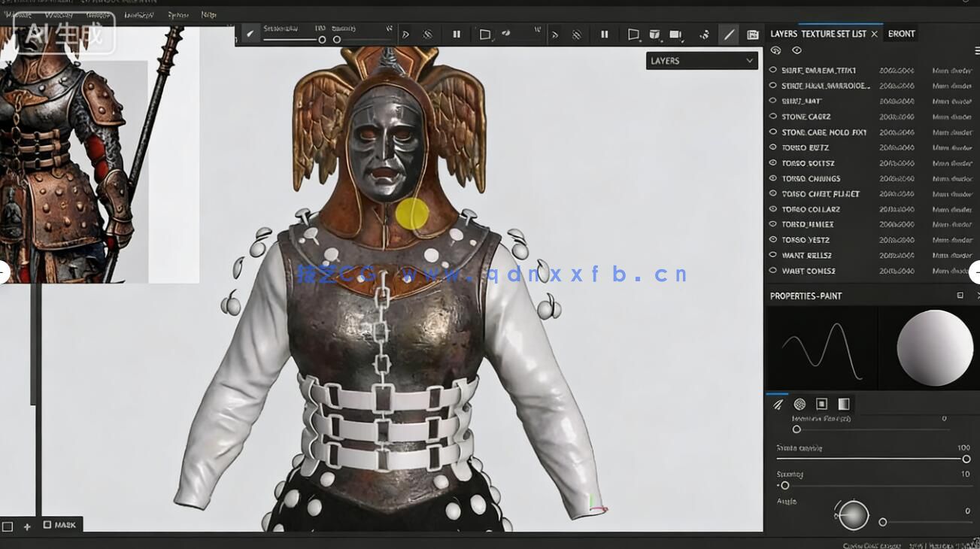Enable the MASK checkbox at the bottom left

coord(47,524)
